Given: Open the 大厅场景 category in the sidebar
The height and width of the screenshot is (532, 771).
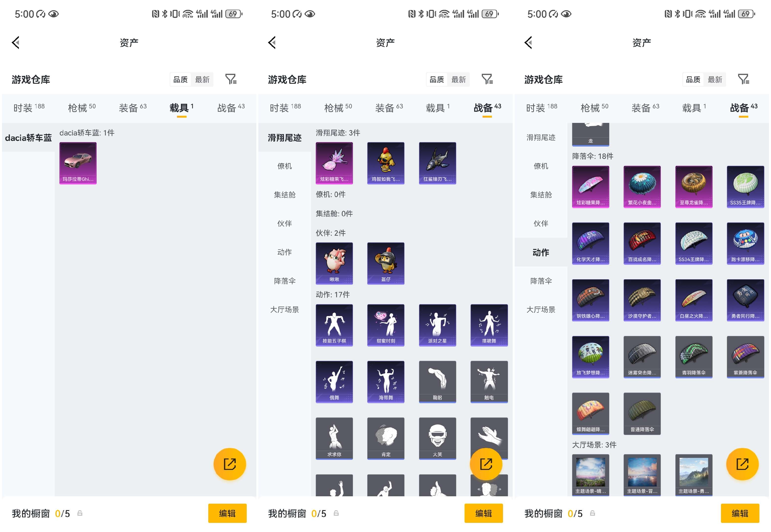Looking at the screenshot, I should (x=285, y=310).
